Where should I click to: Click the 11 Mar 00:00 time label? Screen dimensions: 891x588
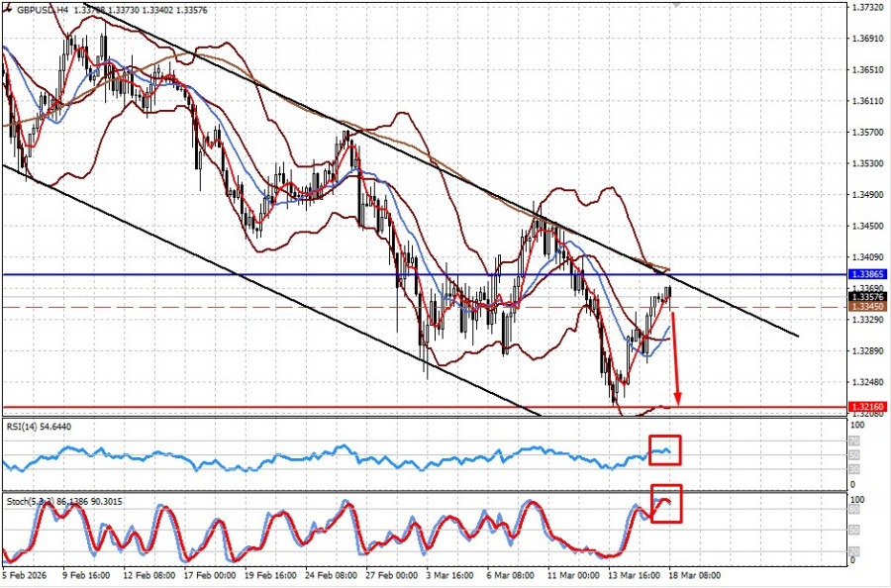pos(571,575)
